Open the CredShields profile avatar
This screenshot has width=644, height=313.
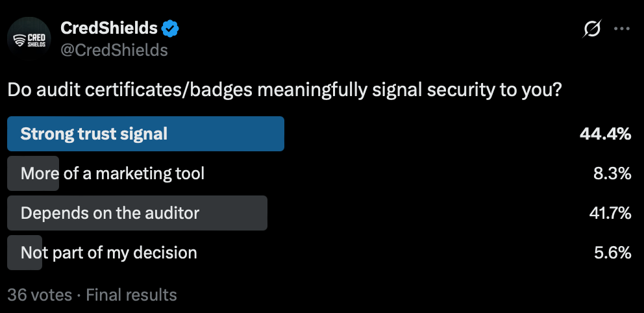click(29, 39)
